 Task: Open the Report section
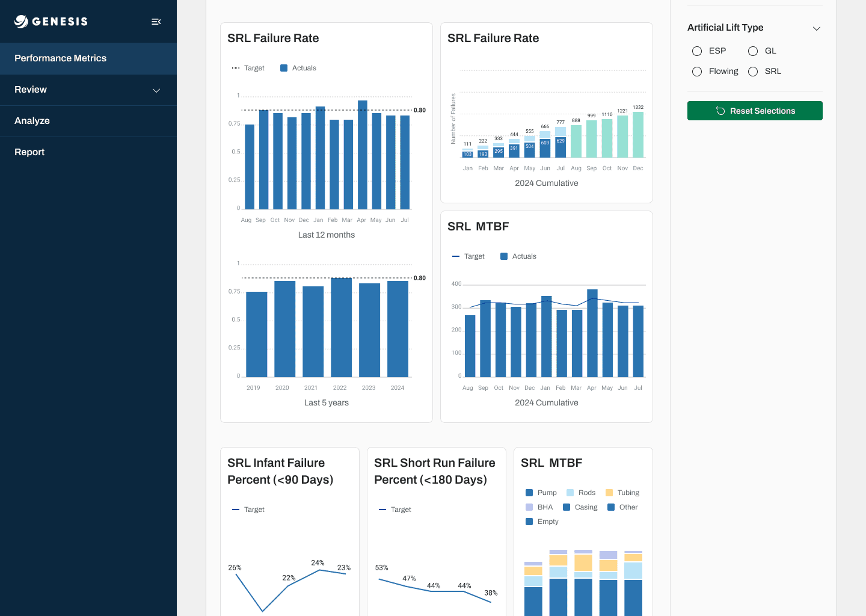[x=88, y=152]
